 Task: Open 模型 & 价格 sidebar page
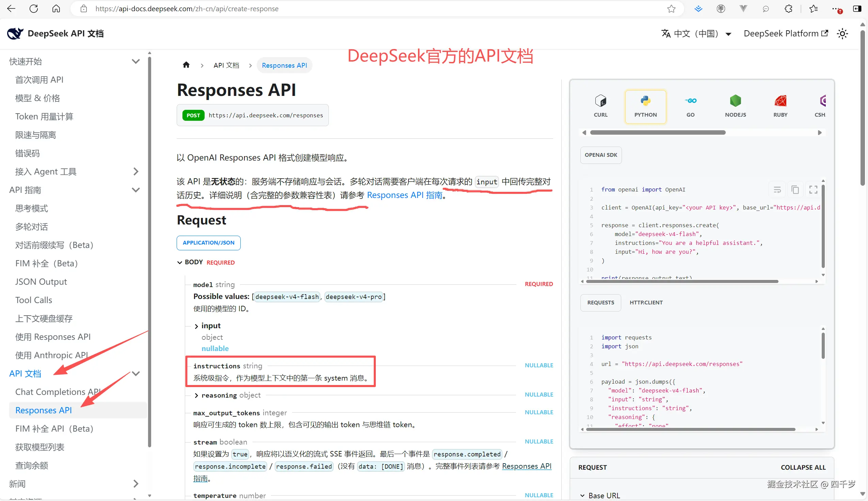(x=37, y=98)
